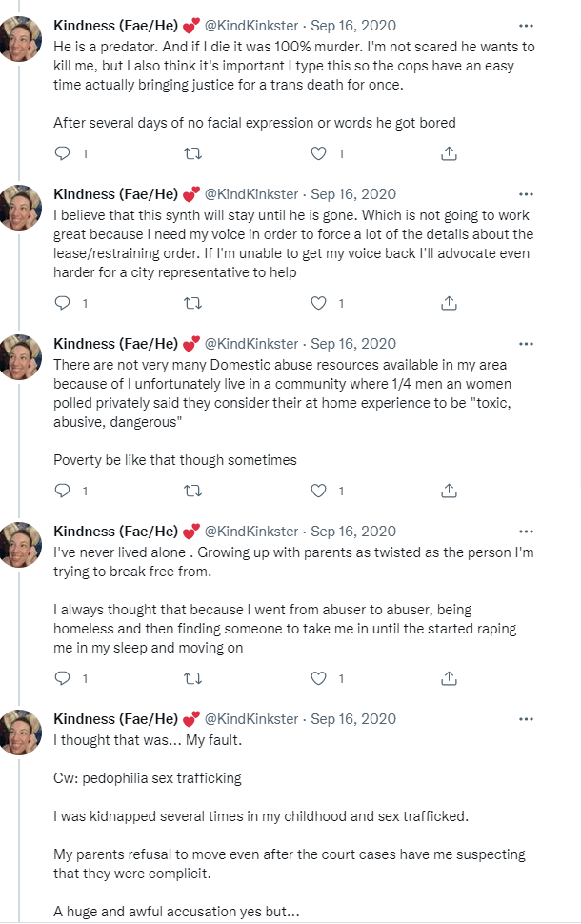Open more options on the first tweet
Screen dimensions: 581x924
tap(526, 26)
